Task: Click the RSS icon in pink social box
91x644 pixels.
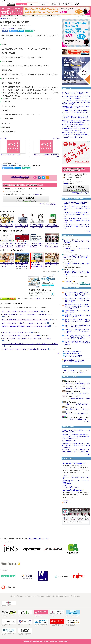Action: pos(47,178)
